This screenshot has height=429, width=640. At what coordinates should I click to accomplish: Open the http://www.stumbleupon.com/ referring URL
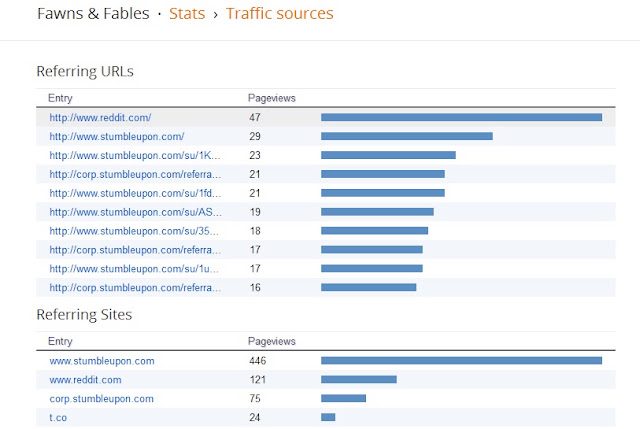[x=117, y=136]
